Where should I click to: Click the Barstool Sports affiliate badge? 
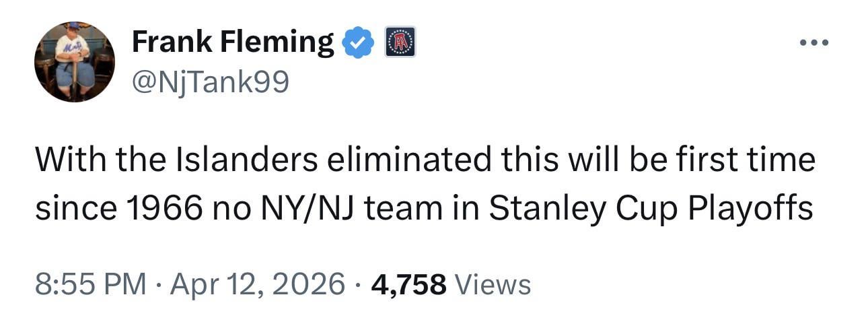[399, 42]
